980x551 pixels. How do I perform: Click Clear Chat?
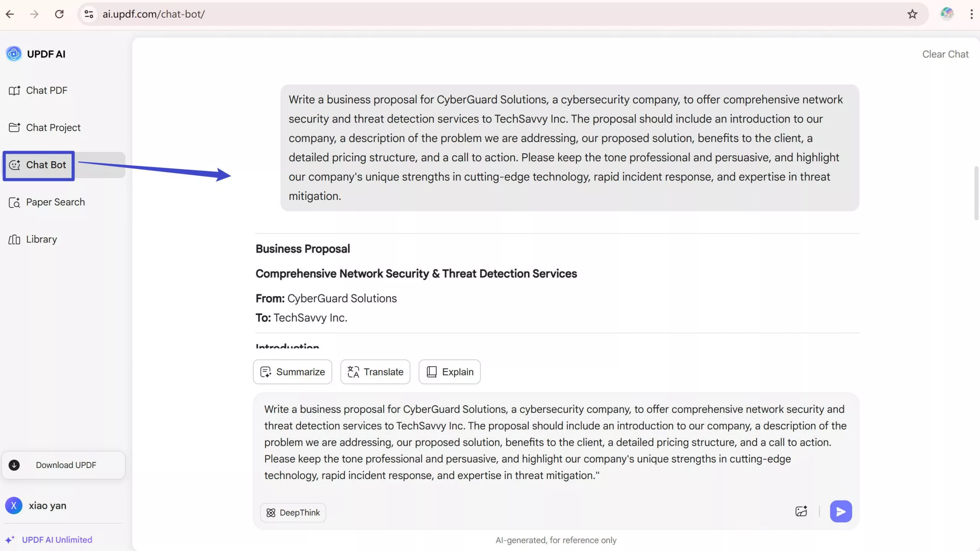[x=945, y=54]
